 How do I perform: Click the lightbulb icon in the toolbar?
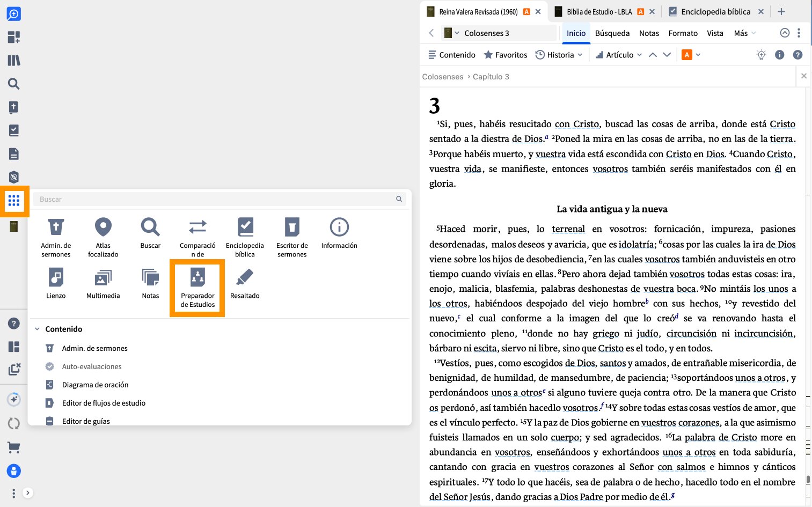(x=761, y=55)
